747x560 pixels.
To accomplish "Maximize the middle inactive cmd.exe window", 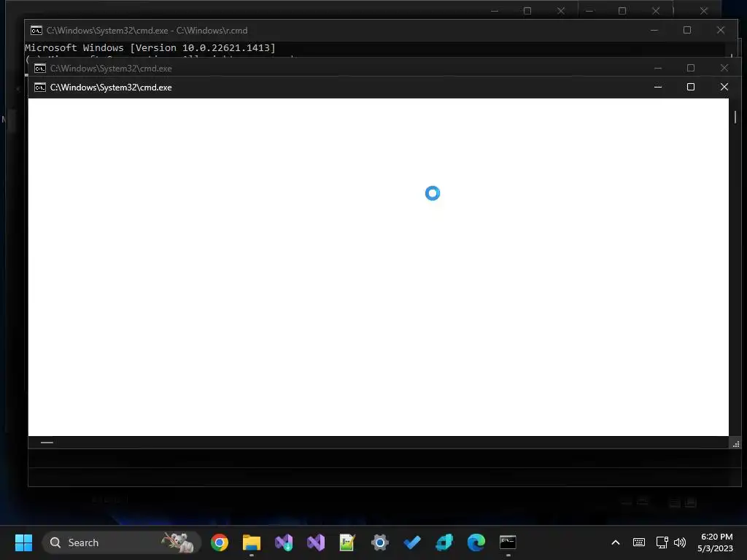I will [x=691, y=68].
